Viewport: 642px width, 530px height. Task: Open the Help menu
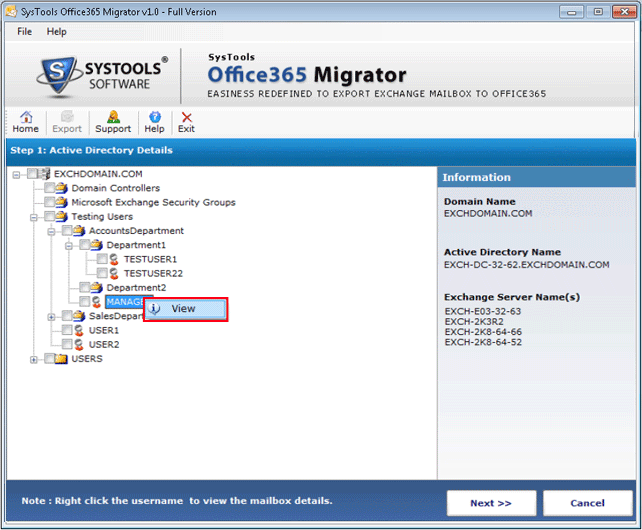[x=57, y=32]
